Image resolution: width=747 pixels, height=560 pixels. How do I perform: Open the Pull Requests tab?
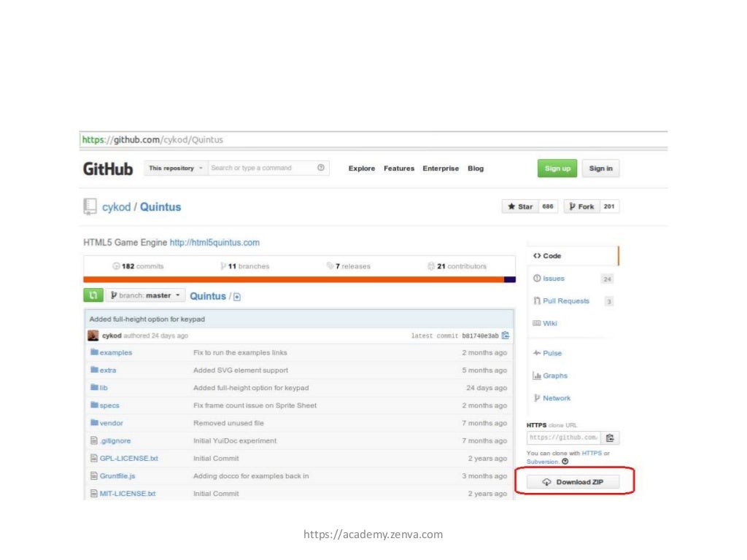click(x=566, y=301)
